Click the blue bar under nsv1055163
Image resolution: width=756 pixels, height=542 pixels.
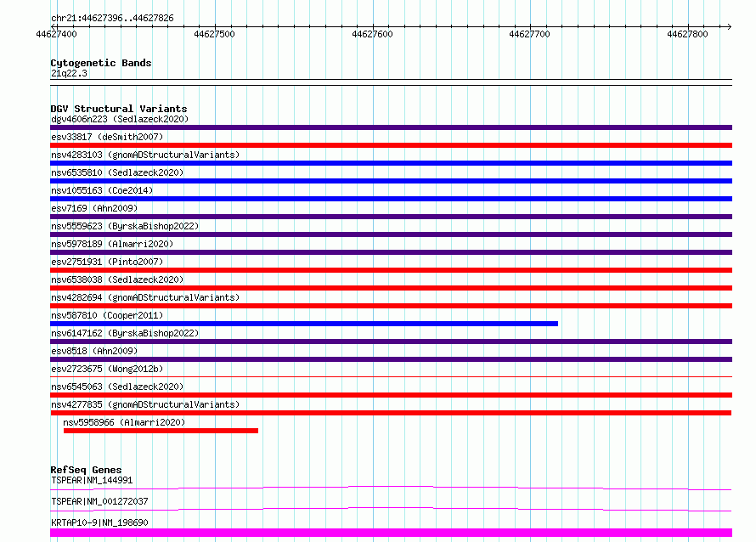pos(391,199)
